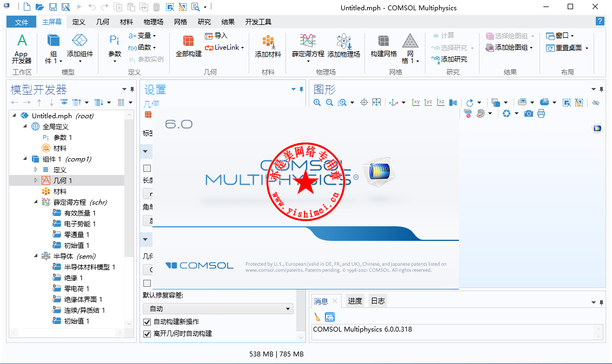Image resolution: width=612 pixels, height=364 pixels.
Task: Open the 默认修复容差 自动 dropdown
Action: [x=218, y=309]
